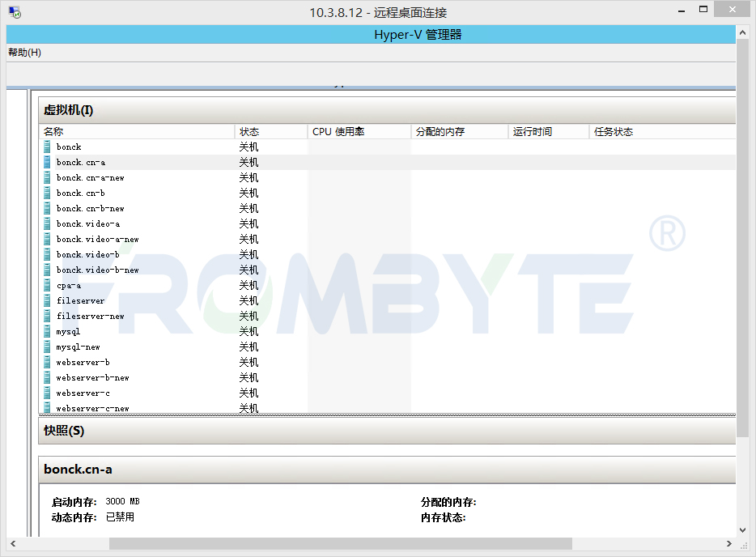Select the bonck.video-b-new list entry
Viewport: 756px width, 557px height.
coord(97,270)
